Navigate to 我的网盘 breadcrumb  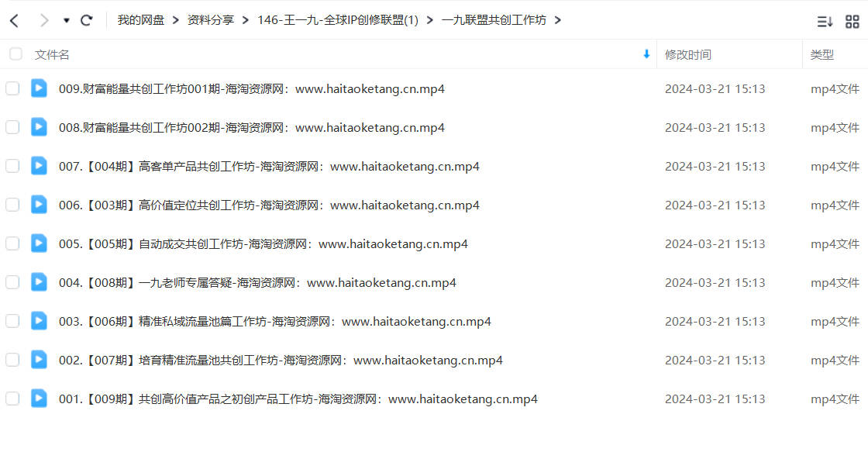tap(140, 20)
